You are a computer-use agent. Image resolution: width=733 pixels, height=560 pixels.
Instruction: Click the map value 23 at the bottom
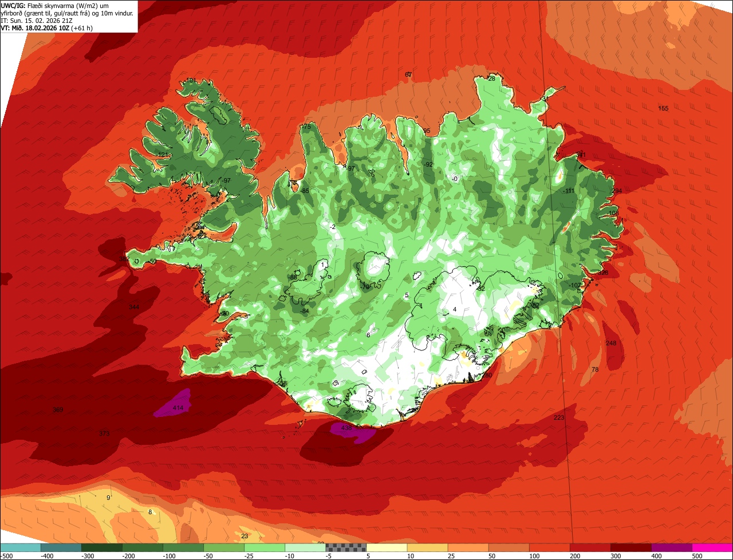tap(245, 537)
